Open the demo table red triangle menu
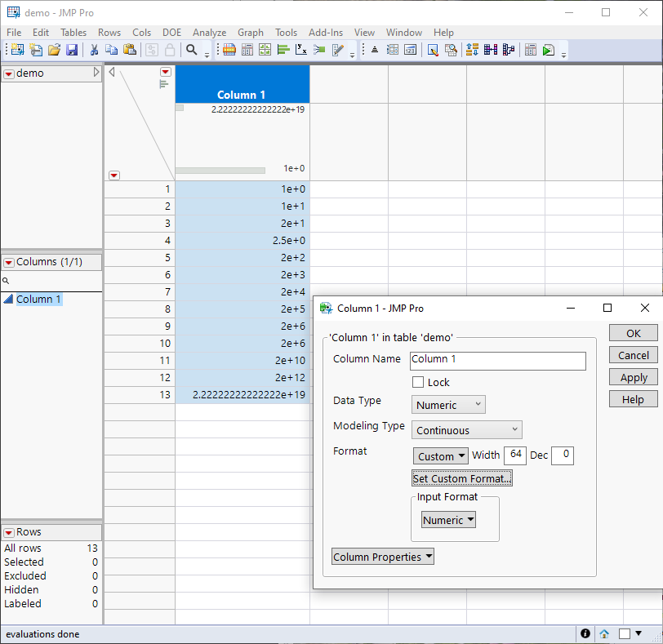This screenshot has width=663, height=644. pos(8,74)
